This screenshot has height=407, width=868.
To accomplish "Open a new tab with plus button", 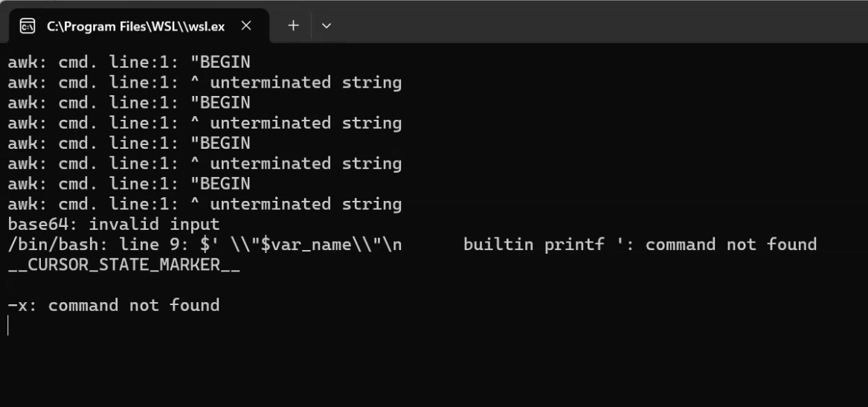I will pyautogui.click(x=293, y=26).
